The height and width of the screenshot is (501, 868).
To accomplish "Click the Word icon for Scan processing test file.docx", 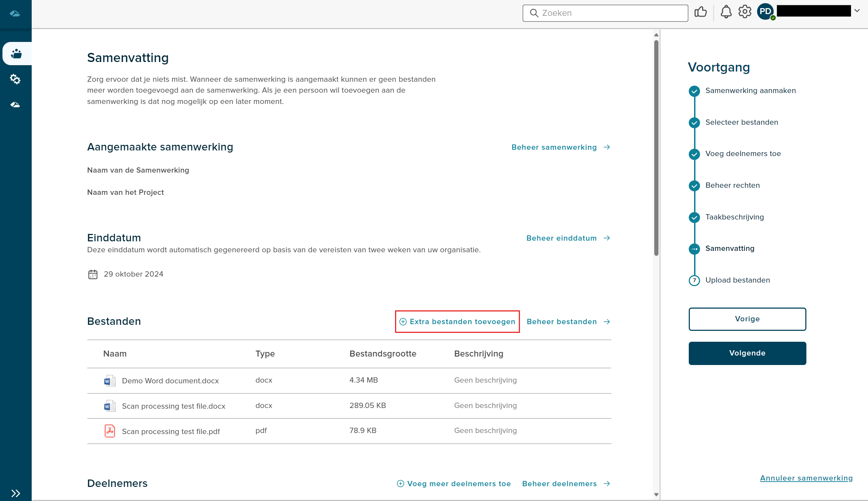I will pos(110,406).
